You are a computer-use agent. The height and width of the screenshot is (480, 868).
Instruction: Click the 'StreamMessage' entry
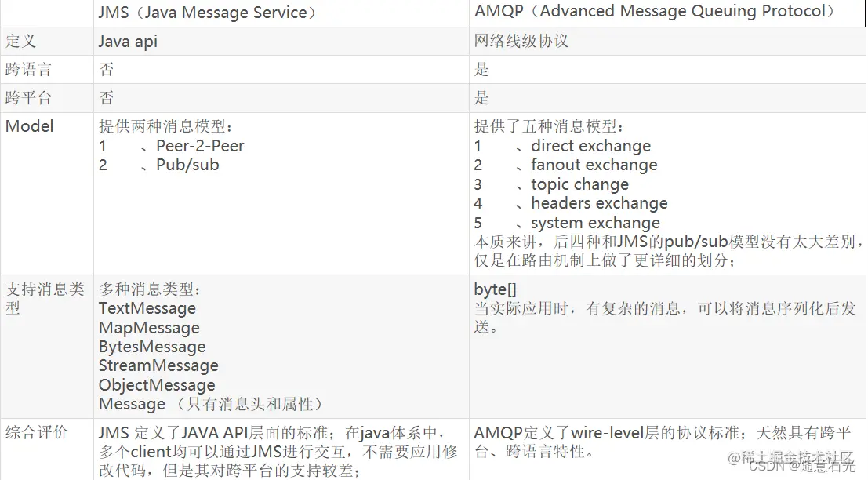point(158,365)
